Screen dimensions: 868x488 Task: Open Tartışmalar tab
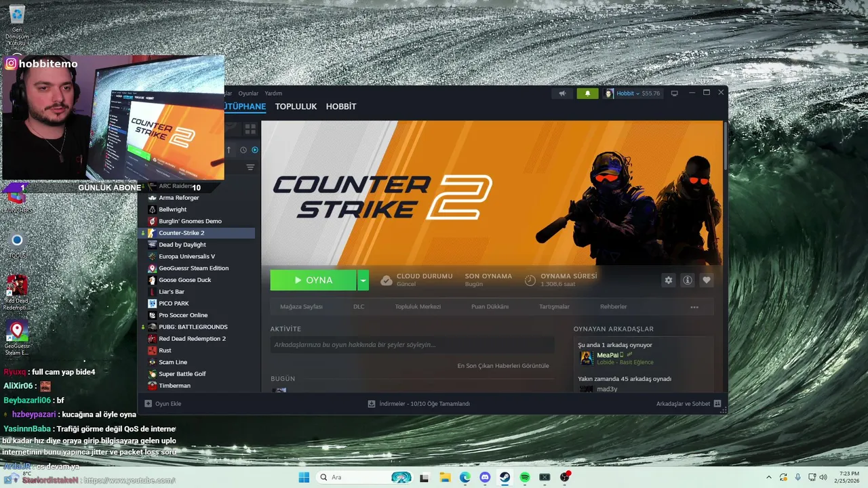(x=554, y=307)
